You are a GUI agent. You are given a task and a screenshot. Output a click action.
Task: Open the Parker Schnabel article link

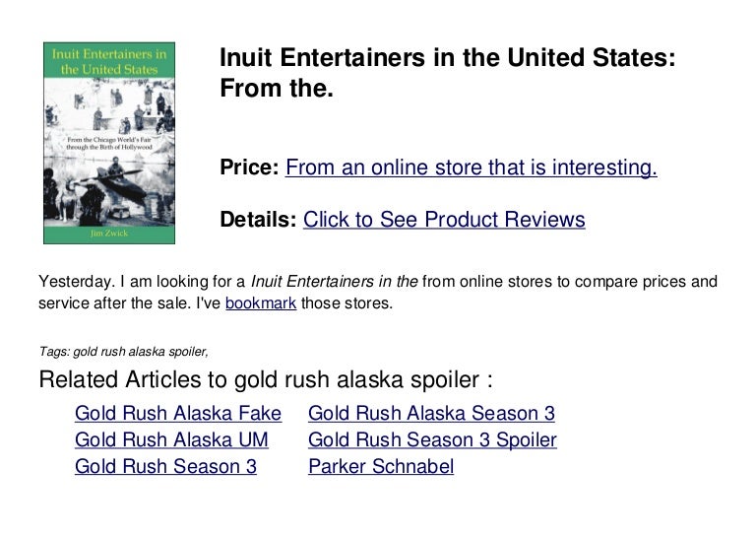point(381,467)
